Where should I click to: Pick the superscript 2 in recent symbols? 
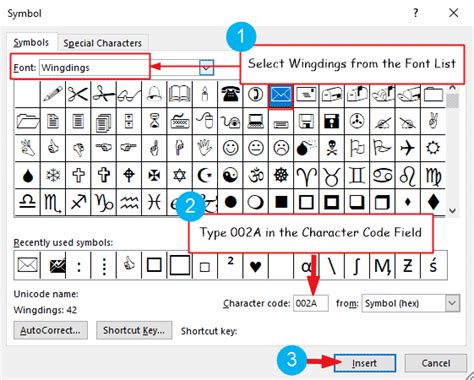pyautogui.click(x=230, y=266)
